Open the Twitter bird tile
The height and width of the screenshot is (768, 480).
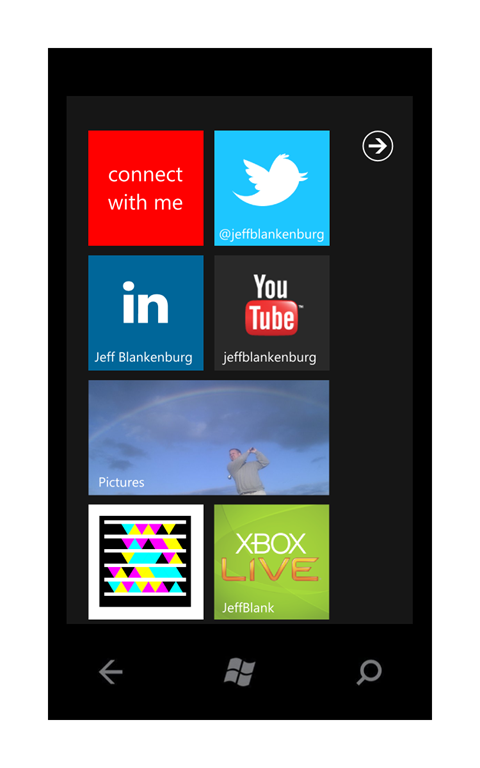(272, 188)
